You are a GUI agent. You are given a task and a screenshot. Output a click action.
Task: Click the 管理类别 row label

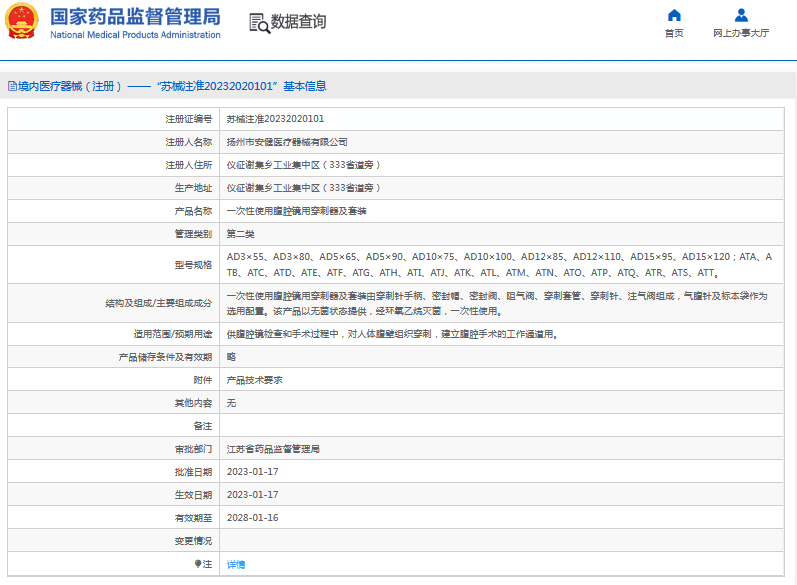[193, 234]
